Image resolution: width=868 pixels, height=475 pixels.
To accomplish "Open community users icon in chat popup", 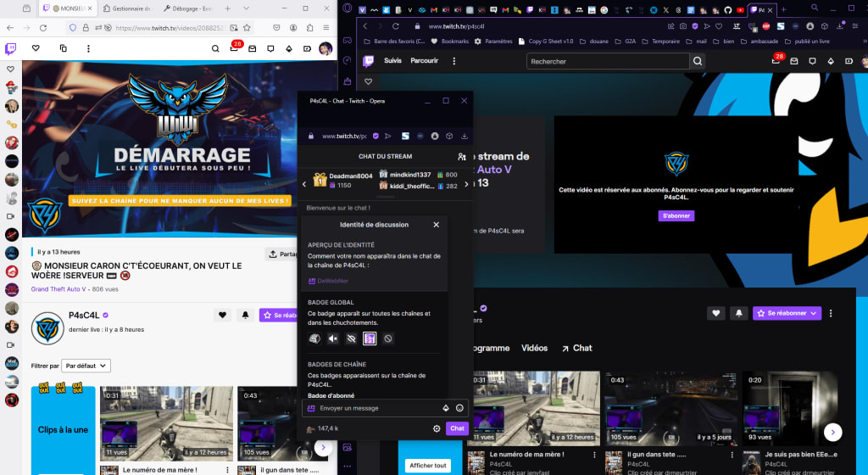I will 462,157.
